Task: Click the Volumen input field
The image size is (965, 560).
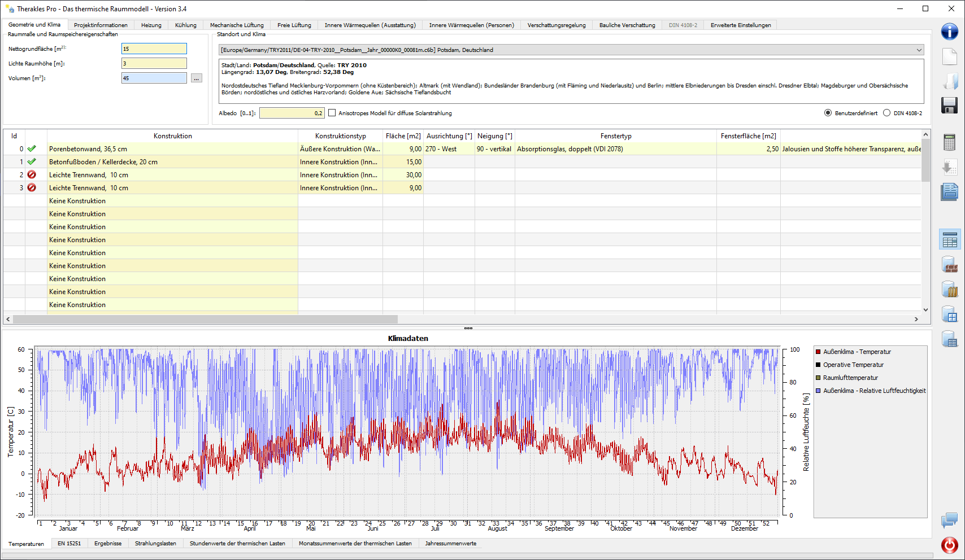Action: (154, 78)
